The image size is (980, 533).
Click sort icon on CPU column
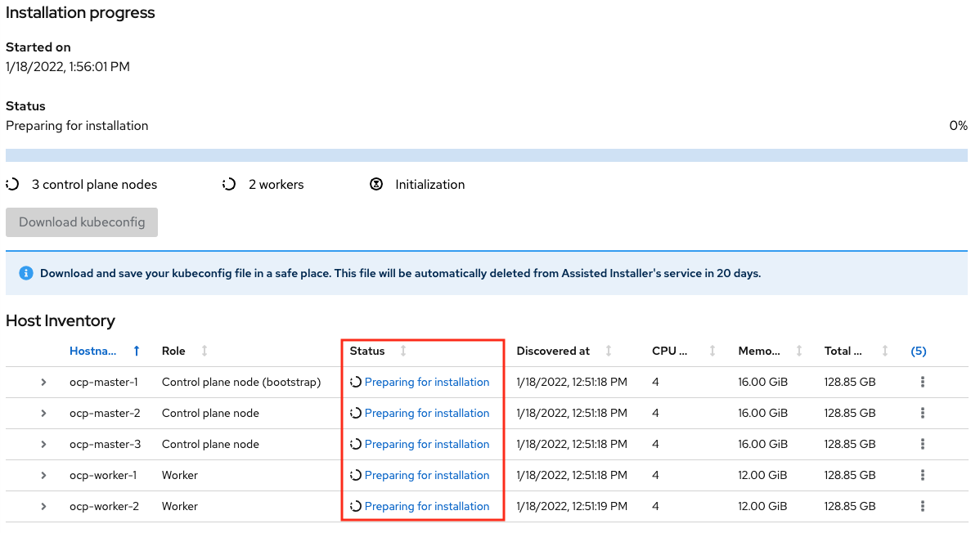coord(713,351)
